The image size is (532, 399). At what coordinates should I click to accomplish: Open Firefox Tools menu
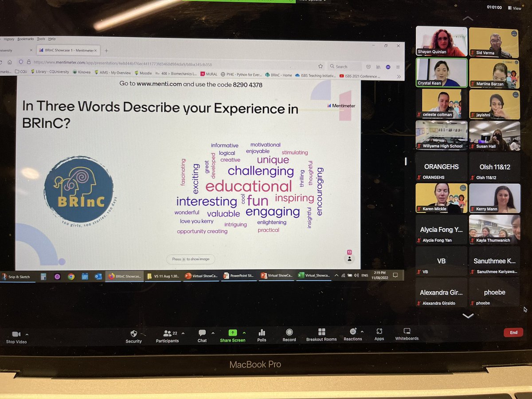tap(41, 39)
